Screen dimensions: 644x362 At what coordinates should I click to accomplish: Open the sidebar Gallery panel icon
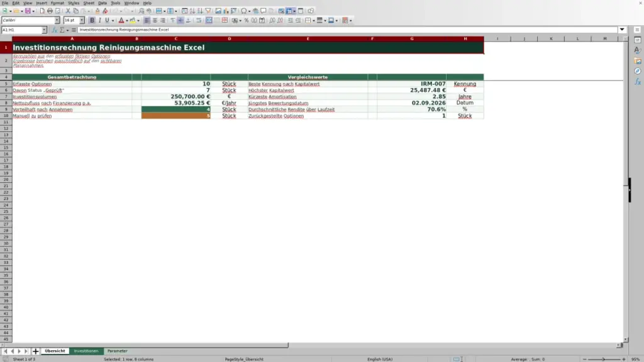[638, 61]
